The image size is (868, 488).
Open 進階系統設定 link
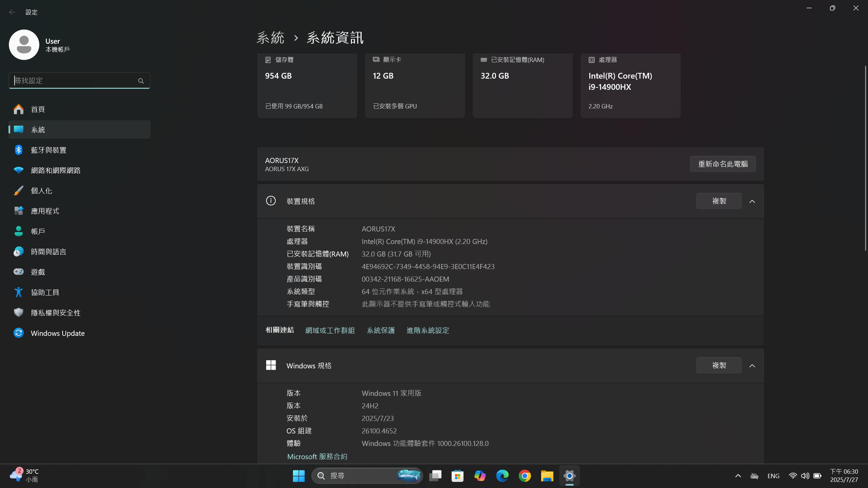coord(428,330)
